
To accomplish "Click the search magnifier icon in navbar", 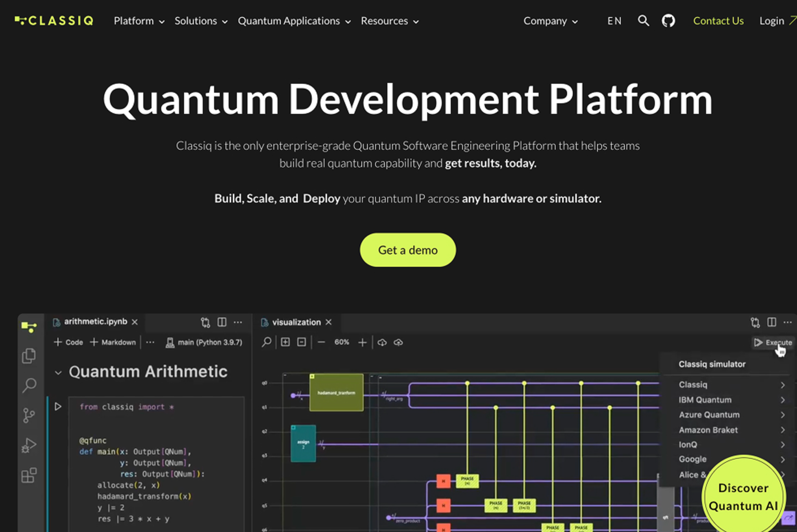I will [643, 21].
